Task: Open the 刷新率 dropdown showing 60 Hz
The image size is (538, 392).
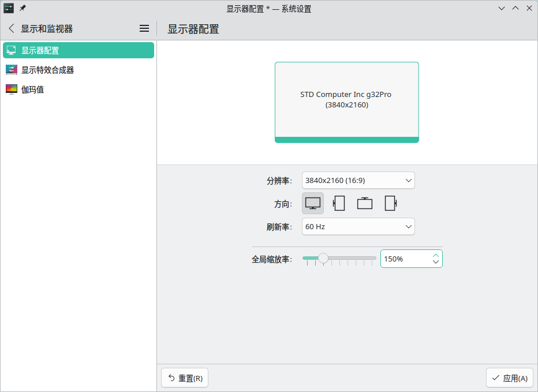Action: (358, 226)
